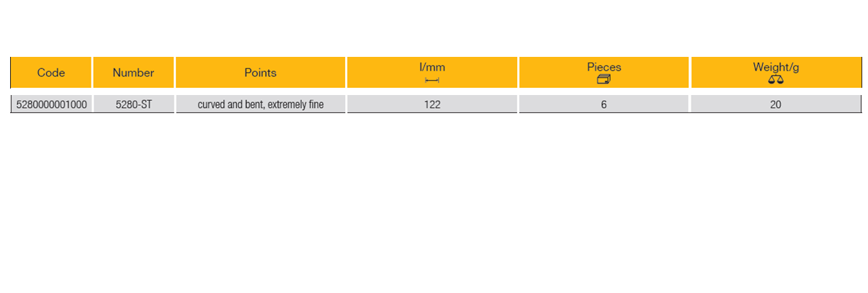
Task: Select the Number column header
Action: [133, 73]
